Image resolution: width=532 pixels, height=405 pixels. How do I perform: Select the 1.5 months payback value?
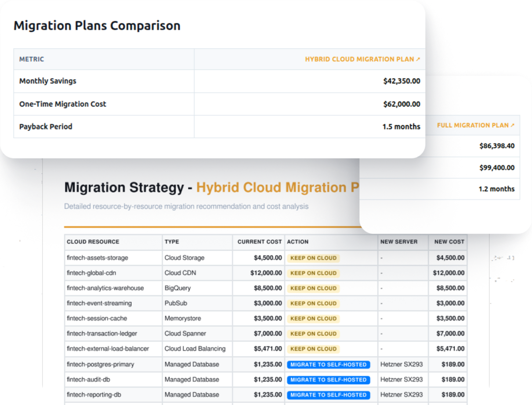point(401,127)
